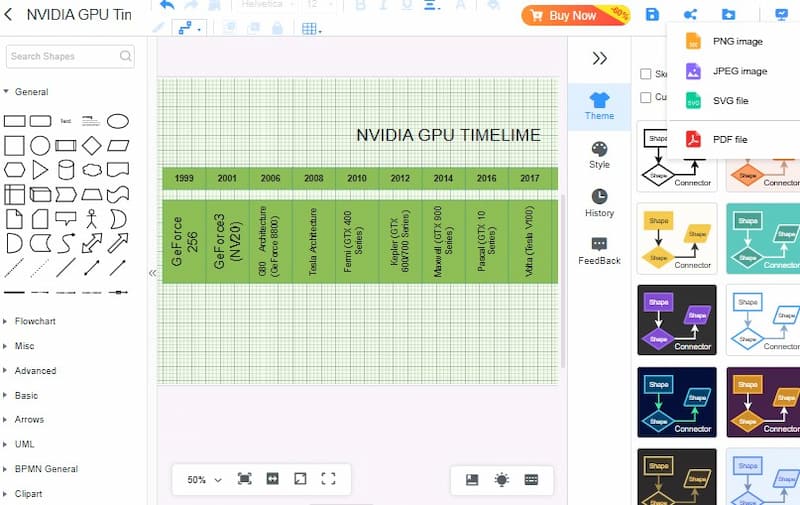The image size is (800, 505).
Task: Tick the Curved checkbox in Theme panel
Action: pos(645,97)
